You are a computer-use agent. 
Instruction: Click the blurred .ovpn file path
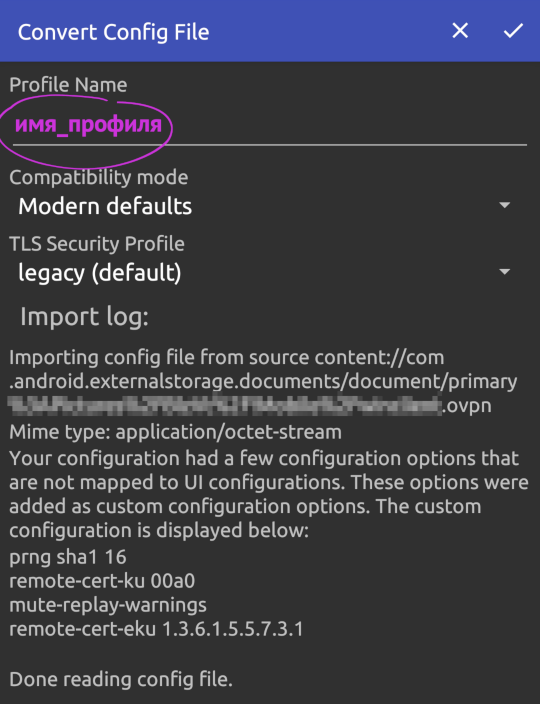[250, 405]
